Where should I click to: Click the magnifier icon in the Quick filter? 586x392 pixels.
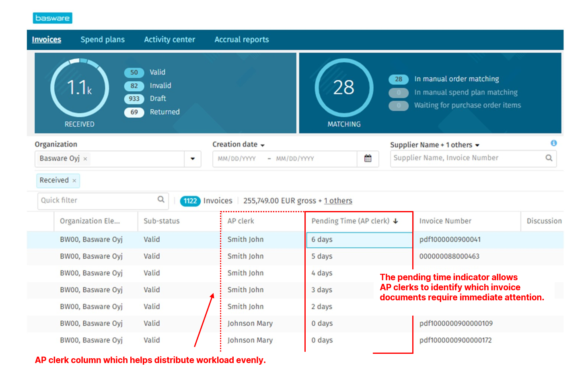pyautogui.click(x=160, y=200)
